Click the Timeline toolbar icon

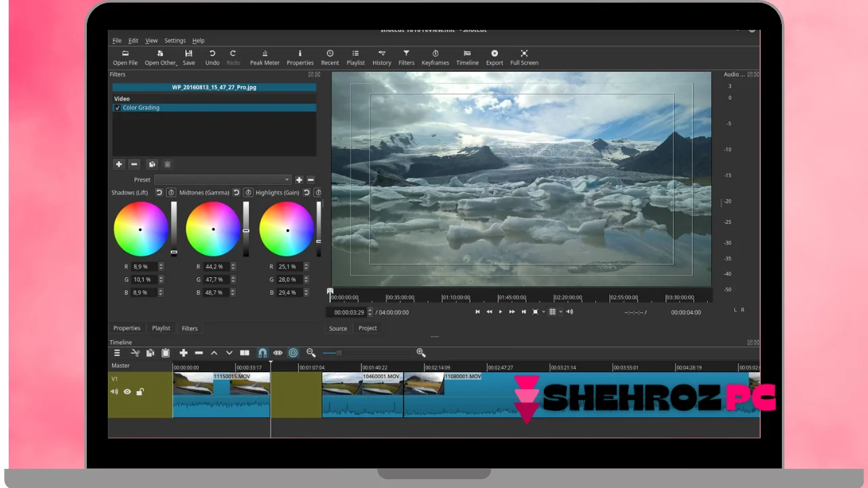pyautogui.click(x=467, y=58)
